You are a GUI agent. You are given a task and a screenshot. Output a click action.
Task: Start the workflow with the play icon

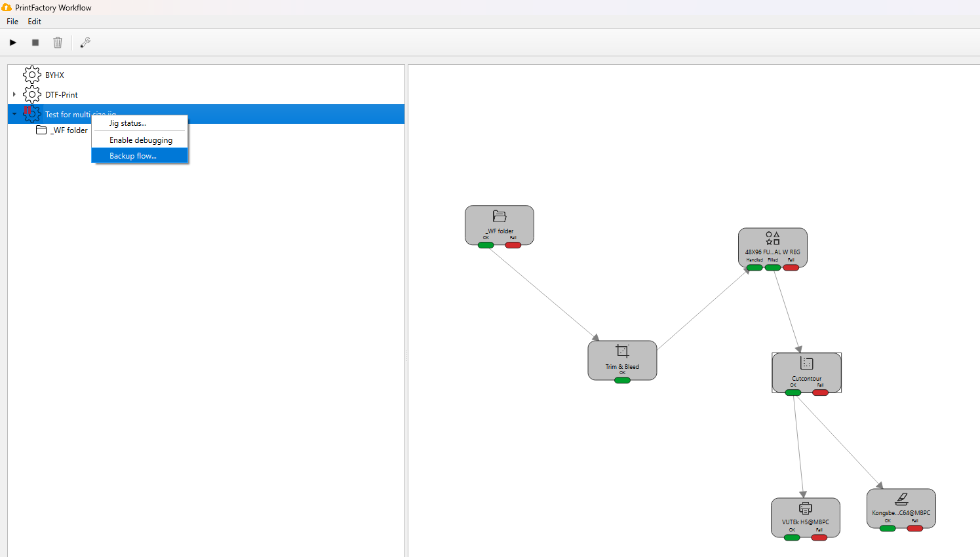[13, 43]
